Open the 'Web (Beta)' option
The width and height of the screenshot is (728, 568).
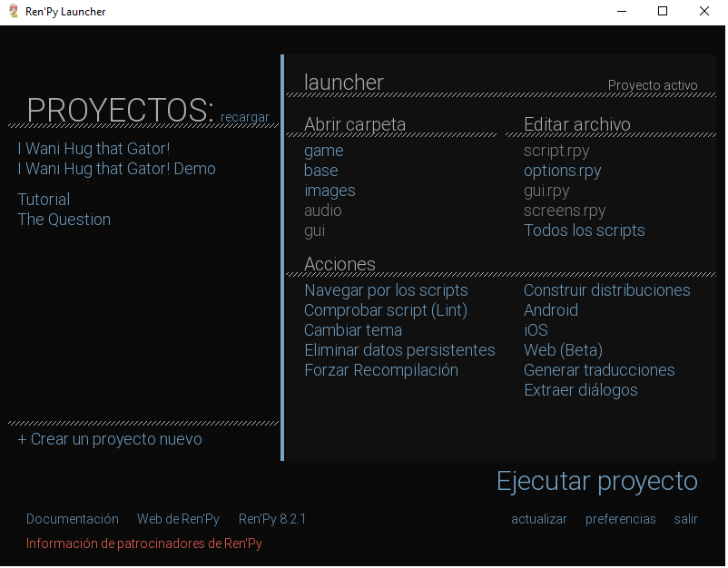click(x=563, y=350)
